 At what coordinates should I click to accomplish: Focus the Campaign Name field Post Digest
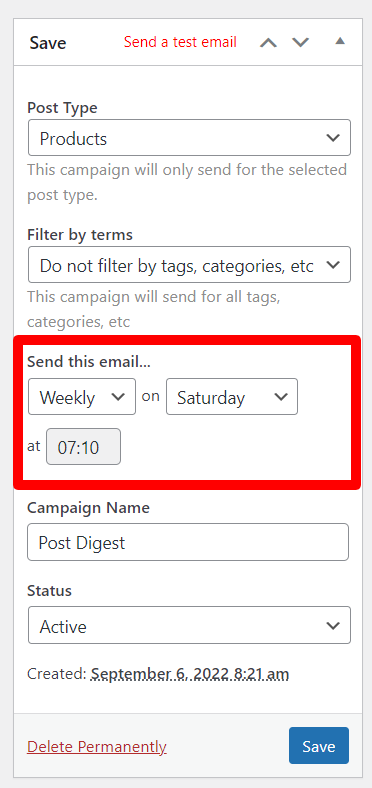click(188, 542)
